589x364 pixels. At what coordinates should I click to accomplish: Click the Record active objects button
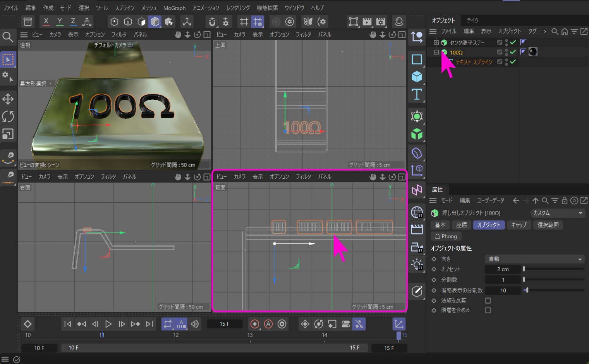[255, 324]
